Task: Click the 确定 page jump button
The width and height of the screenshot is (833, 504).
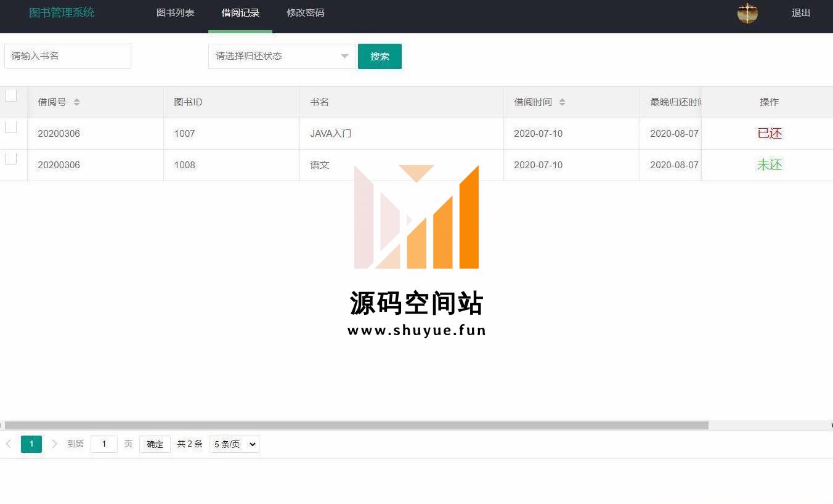Action: tap(155, 444)
